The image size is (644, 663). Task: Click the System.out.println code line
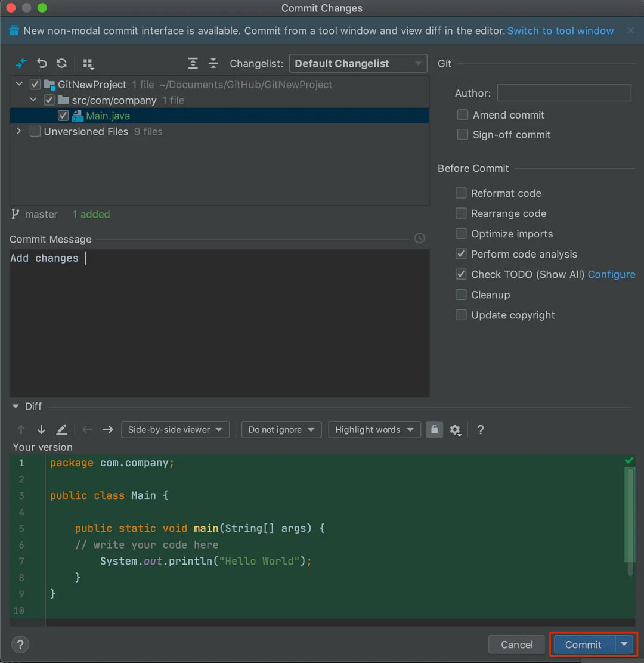(206, 561)
